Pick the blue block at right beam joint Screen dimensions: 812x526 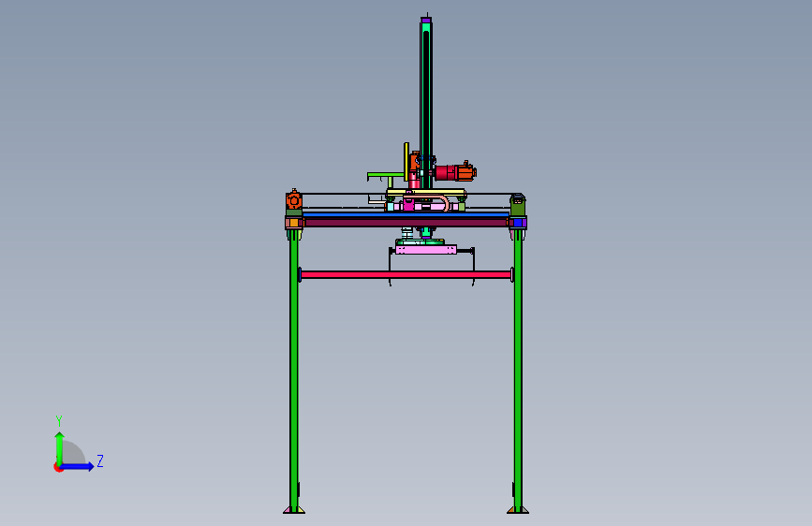[518, 223]
